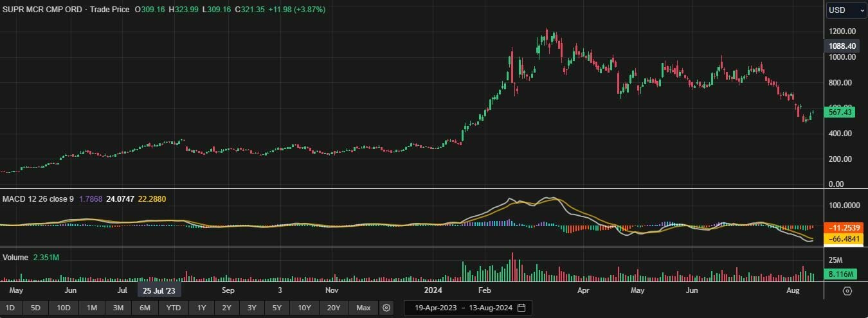
Task: Click the Volume value 2.351M
Action: [x=46, y=258]
